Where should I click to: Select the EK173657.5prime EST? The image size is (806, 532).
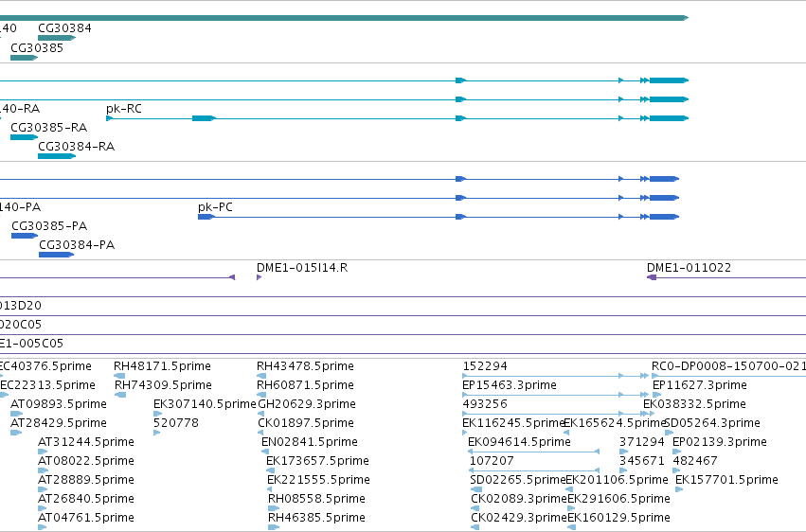tap(270, 470)
